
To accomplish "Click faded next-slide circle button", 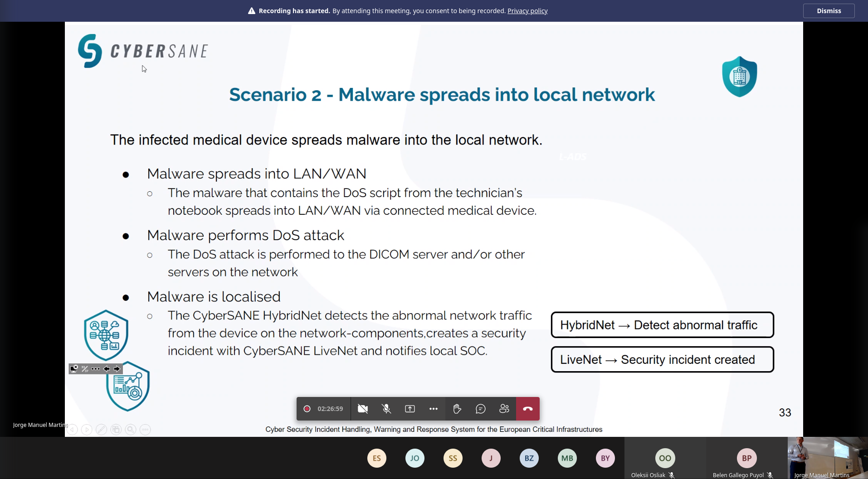I will (87, 430).
